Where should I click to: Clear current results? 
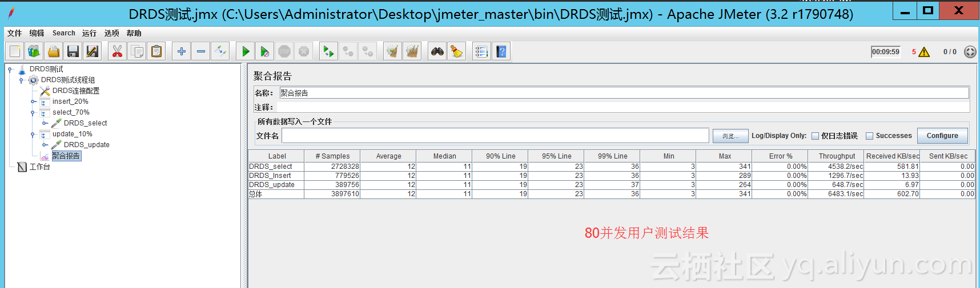[393, 52]
